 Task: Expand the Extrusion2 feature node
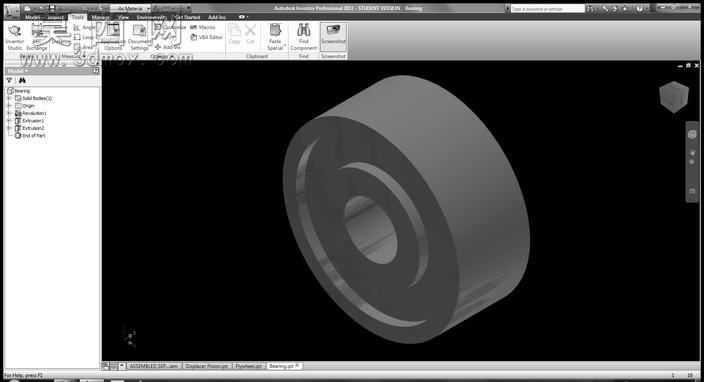pos(9,128)
